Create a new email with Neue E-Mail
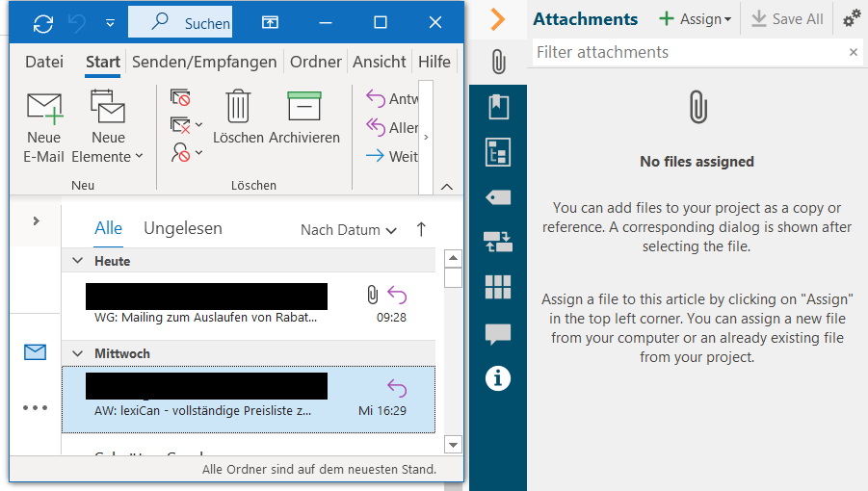Image resolution: width=868 pixels, height=491 pixels. [x=44, y=125]
